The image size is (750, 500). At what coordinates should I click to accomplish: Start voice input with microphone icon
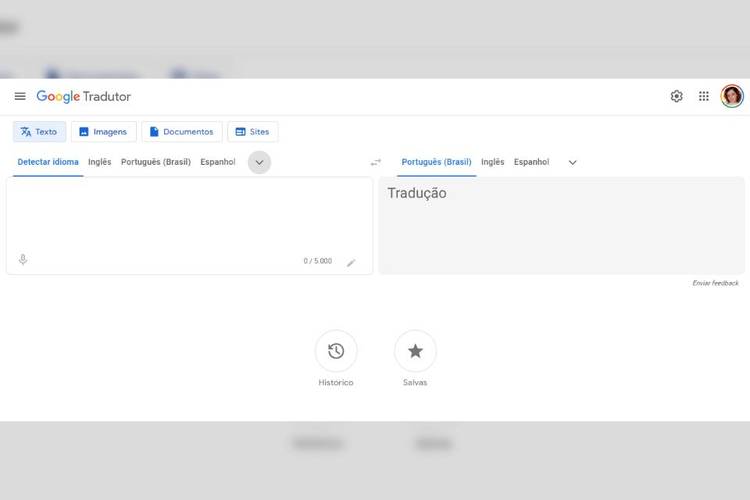pos(23,260)
